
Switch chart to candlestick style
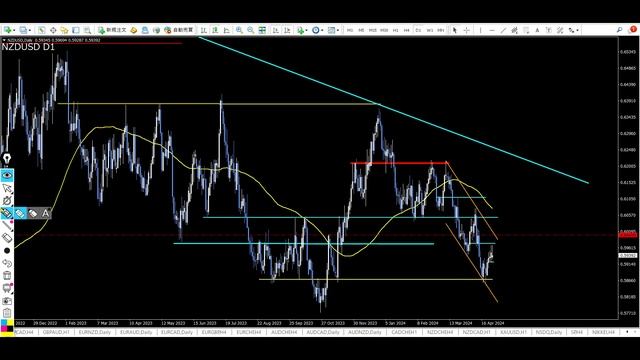[x=215, y=30]
